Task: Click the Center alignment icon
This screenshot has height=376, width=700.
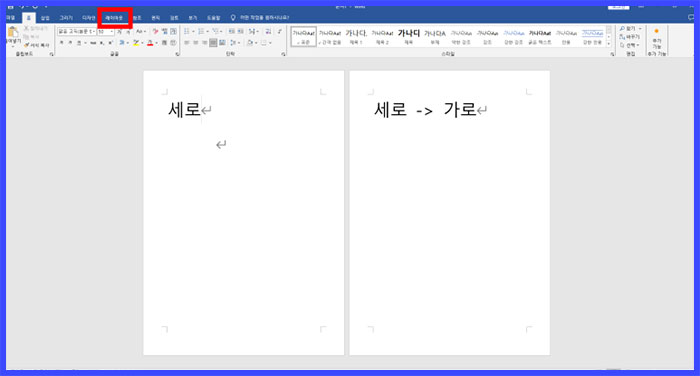Action: coord(196,43)
